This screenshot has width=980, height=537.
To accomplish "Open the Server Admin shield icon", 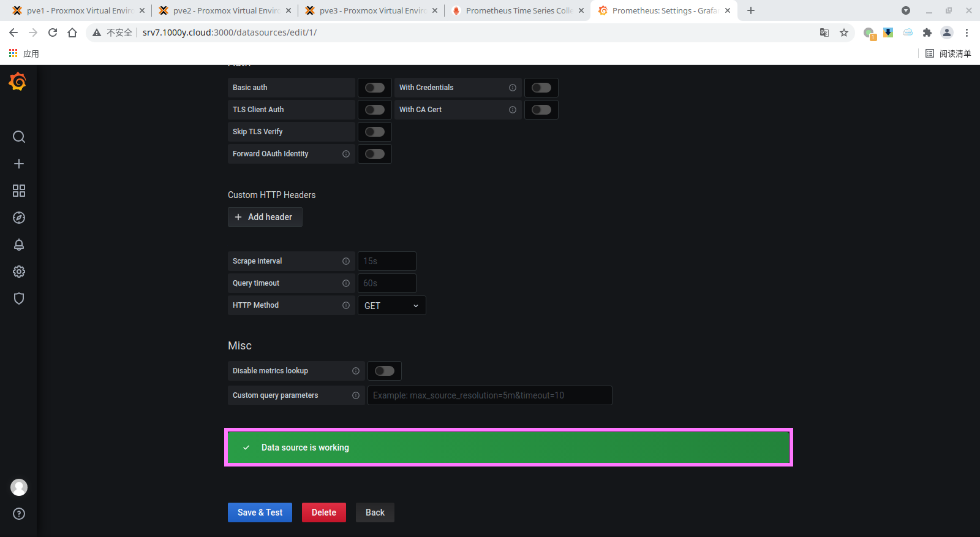I will coord(19,299).
